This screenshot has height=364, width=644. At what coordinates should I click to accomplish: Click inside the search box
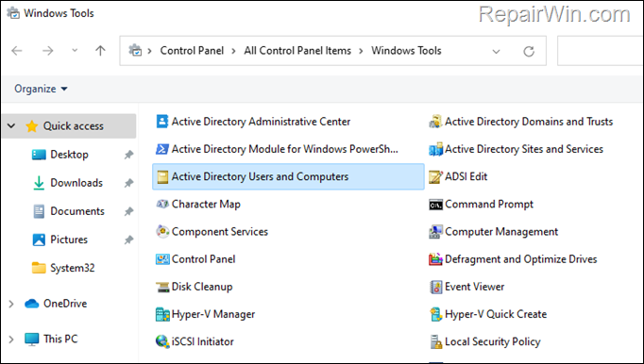coord(600,51)
